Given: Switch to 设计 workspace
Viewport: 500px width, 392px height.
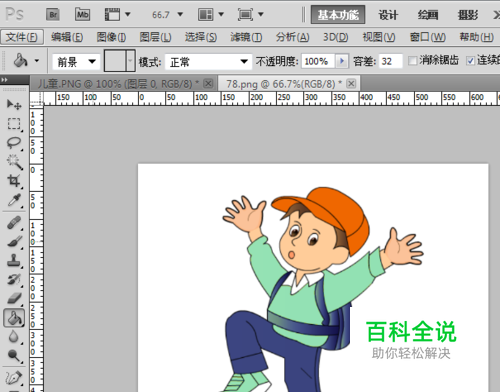Looking at the screenshot, I should click(388, 15).
